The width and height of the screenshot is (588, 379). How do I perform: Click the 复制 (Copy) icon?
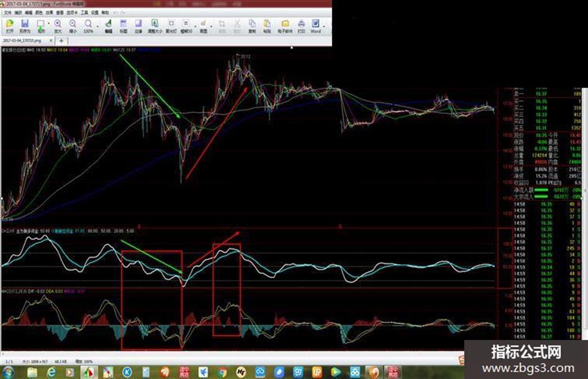click(x=252, y=26)
